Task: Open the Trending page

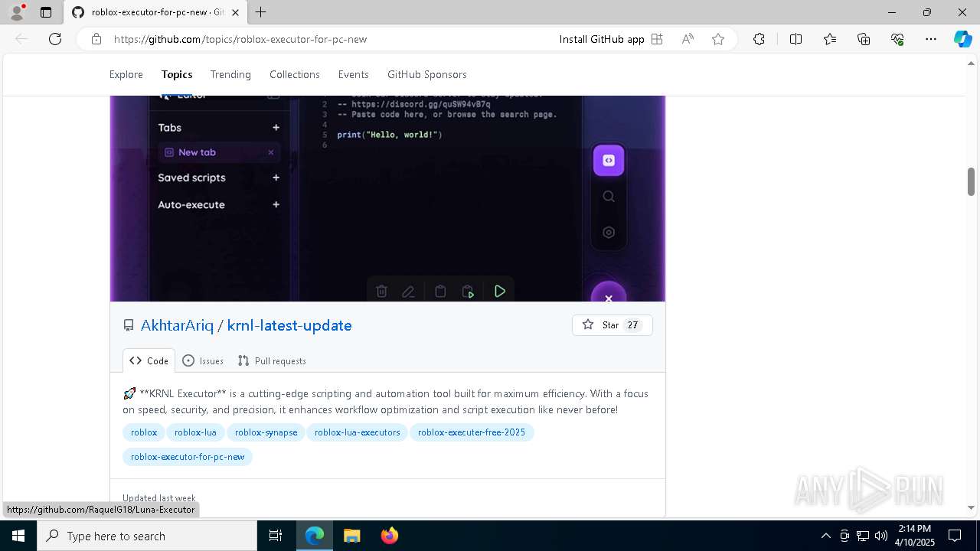Action: 230,74
